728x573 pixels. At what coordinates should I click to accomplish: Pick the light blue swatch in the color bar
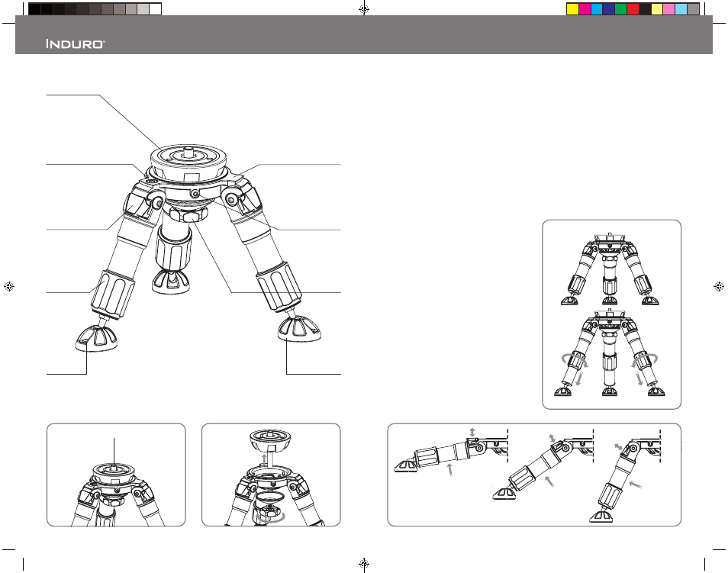click(x=681, y=9)
